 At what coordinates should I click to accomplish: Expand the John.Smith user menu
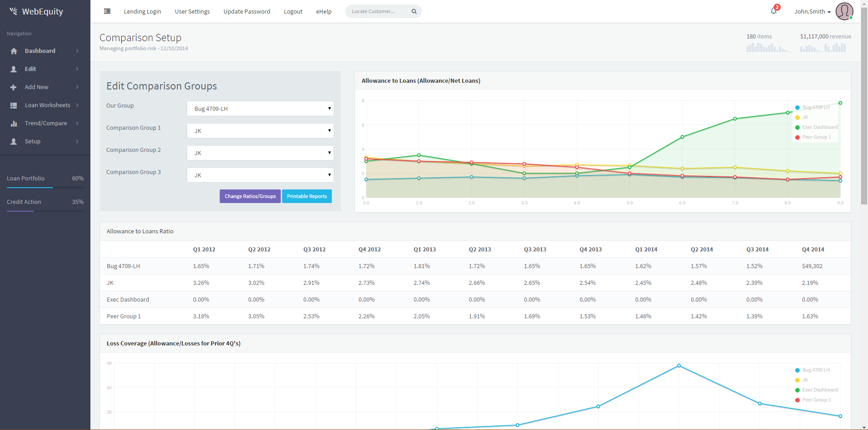812,12
